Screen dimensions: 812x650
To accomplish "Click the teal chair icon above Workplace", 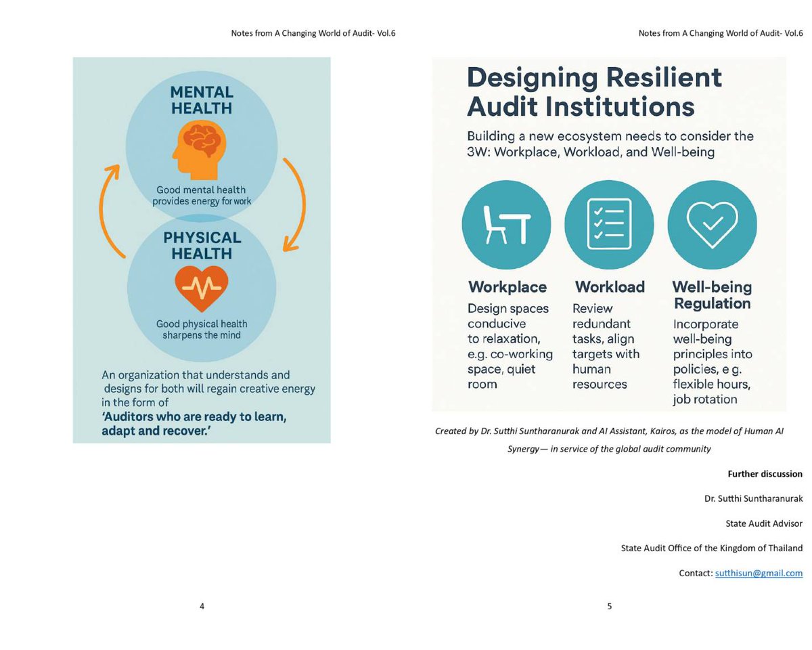I will (506, 223).
